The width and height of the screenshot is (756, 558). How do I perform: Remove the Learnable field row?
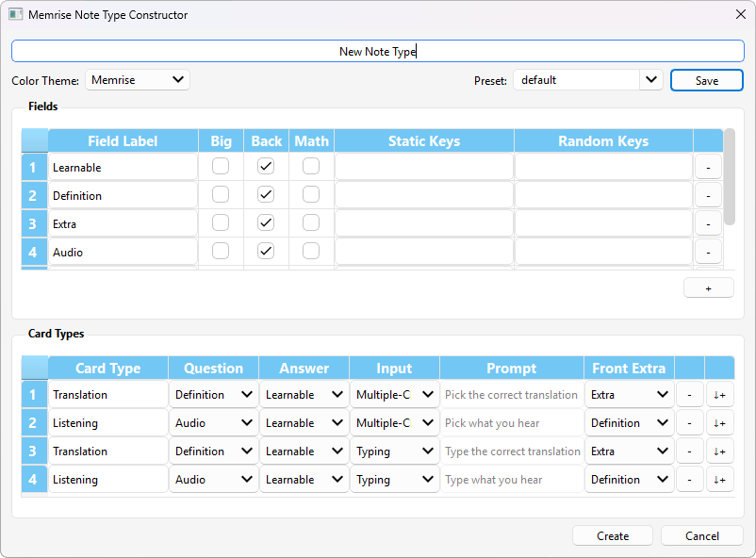[708, 168]
